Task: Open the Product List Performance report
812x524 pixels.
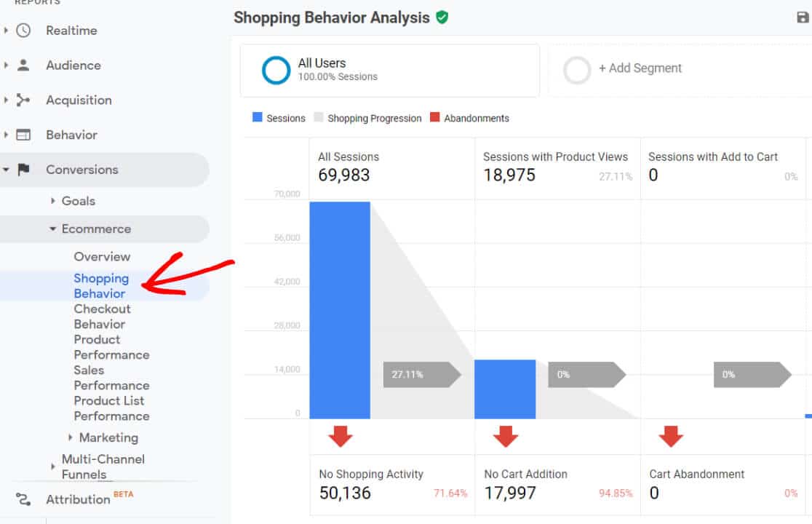Action: point(111,408)
